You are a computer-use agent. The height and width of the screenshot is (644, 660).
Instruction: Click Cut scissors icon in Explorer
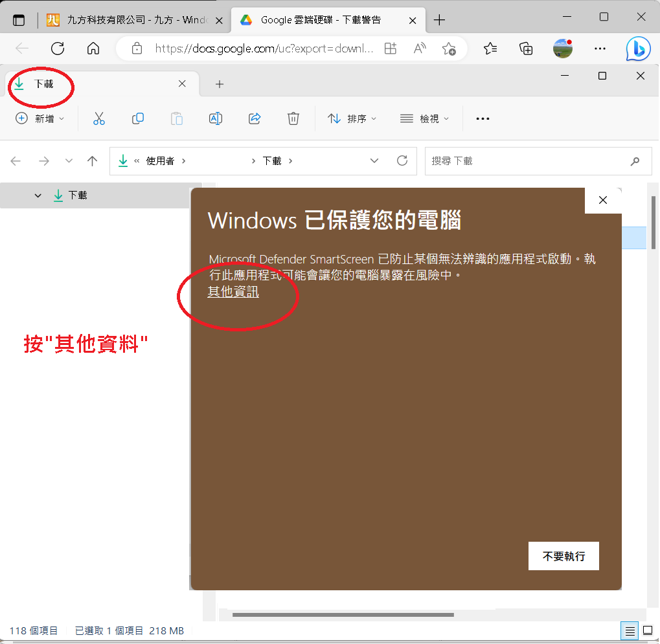pyautogui.click(x=99, y=118)
